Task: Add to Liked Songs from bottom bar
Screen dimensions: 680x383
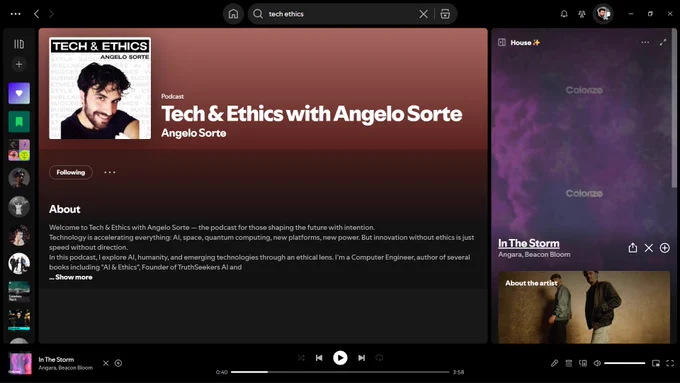Action: pos(118,363)
